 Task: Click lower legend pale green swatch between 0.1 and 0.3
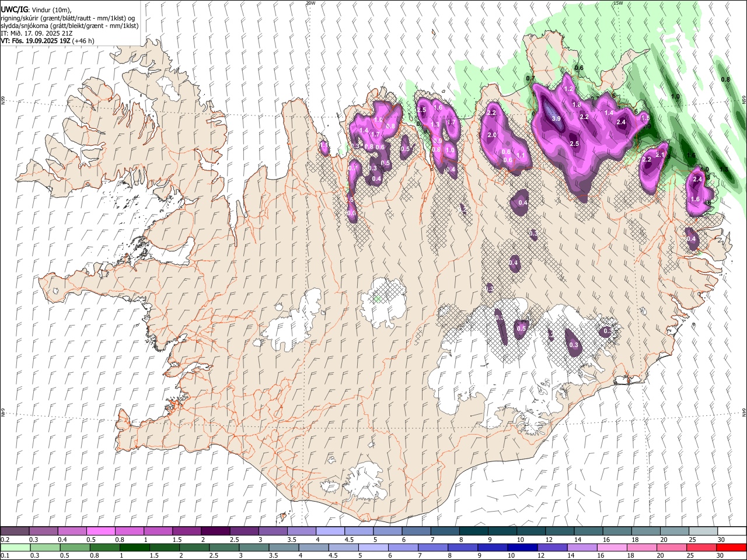pos(15,547)
